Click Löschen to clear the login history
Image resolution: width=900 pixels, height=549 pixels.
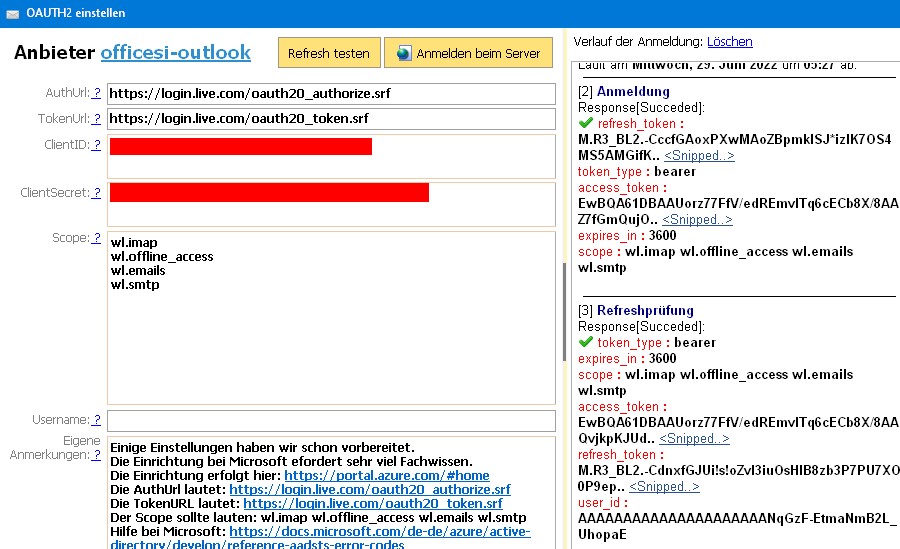tap(730, 41)
